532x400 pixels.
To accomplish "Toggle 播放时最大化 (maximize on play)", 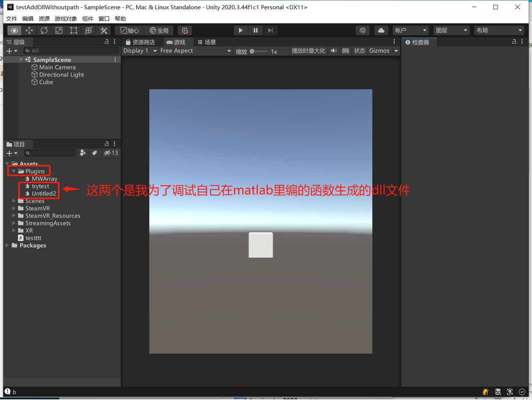I will [308, 51].
